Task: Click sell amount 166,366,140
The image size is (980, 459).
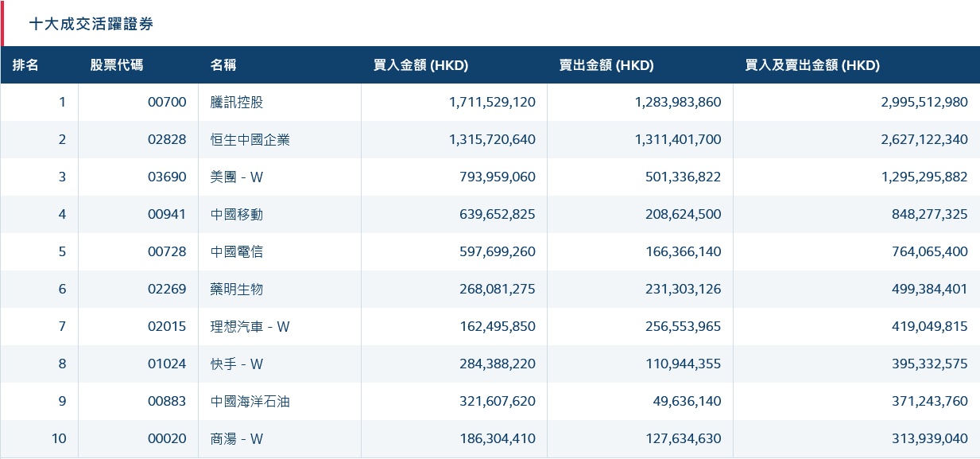Action: [684, 251]
